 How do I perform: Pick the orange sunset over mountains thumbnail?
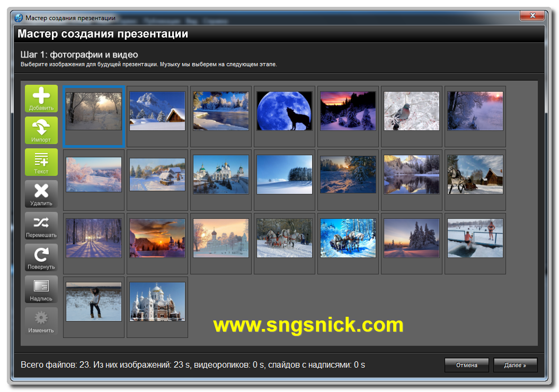tap(157, 238)
